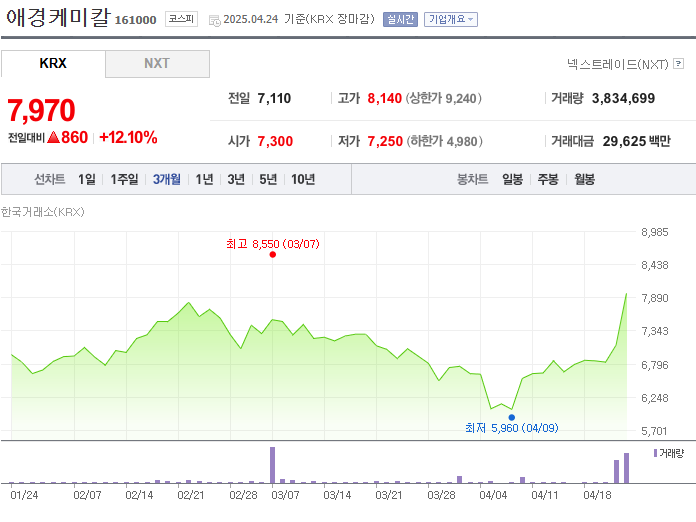Click the 04/18 date axis label
The width and height of the screenshot is (696, 522).
597,495
